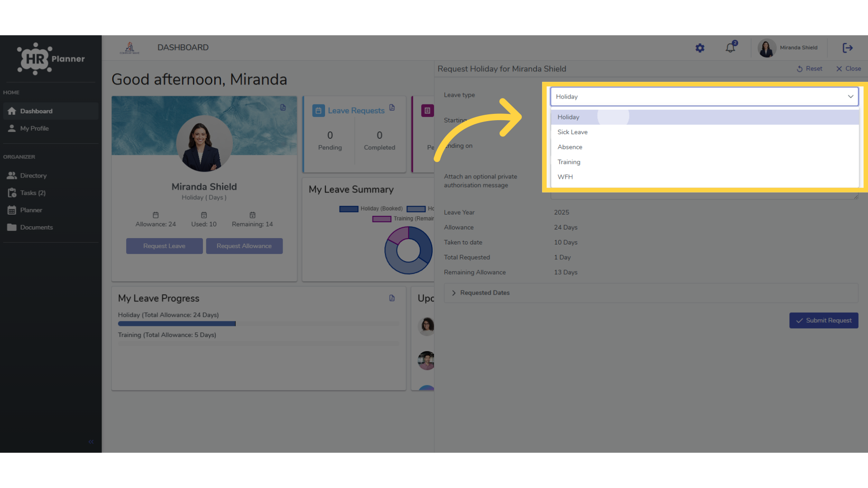Select Sick Leave leave type
868x488 pixels.
coord(704,132)
